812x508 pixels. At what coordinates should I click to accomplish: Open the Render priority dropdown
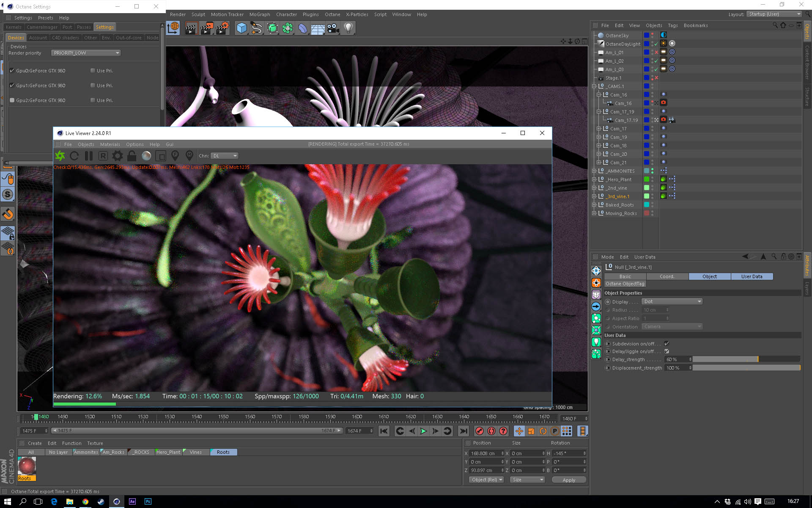click(86, 53)
